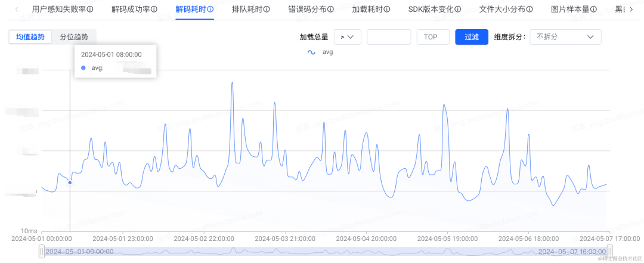Click info icon beside 错误码分布
This screenshot has height=263, width=644.
(x=330, y=9)
